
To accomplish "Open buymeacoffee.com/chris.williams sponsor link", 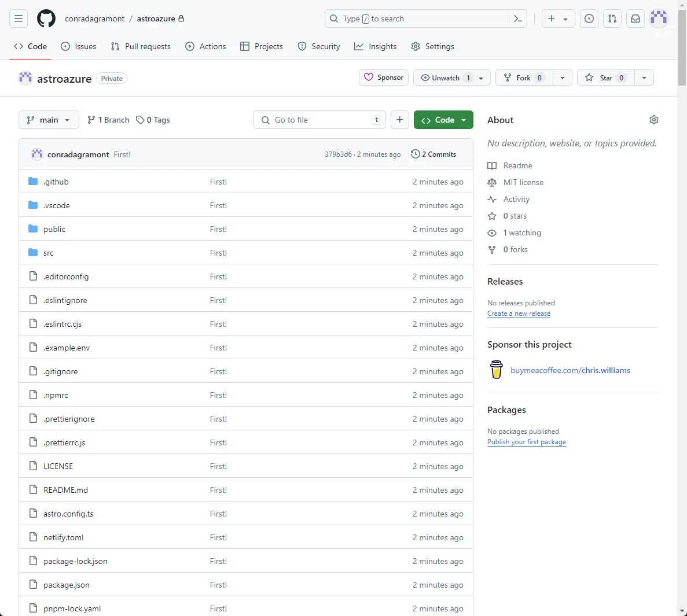I will pyautogui.click(x=570, y=370).
